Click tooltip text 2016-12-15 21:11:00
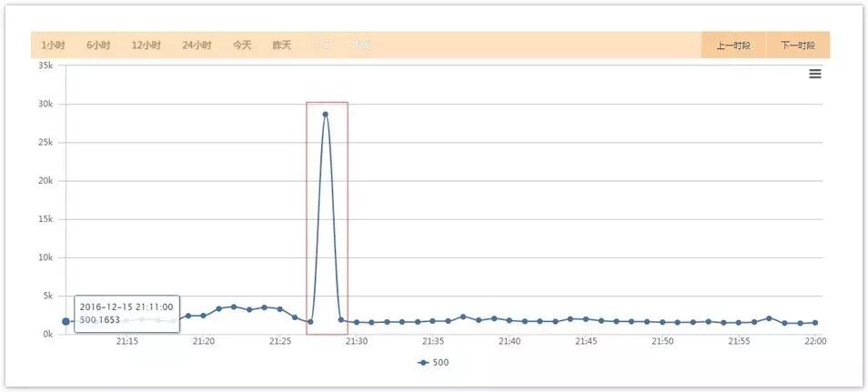This screenshot has height=392, width=868. (x=126, y=307)
